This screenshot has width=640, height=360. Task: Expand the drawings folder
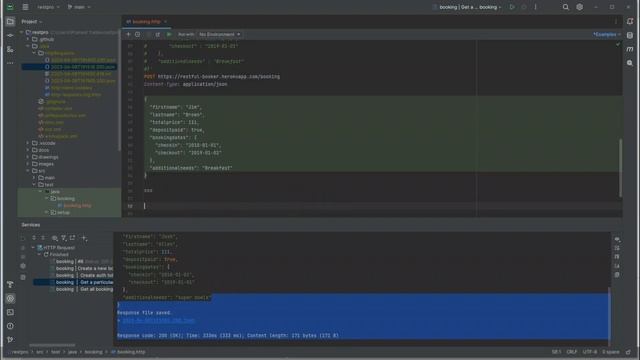pyautogui.click(x=28, y=157)
